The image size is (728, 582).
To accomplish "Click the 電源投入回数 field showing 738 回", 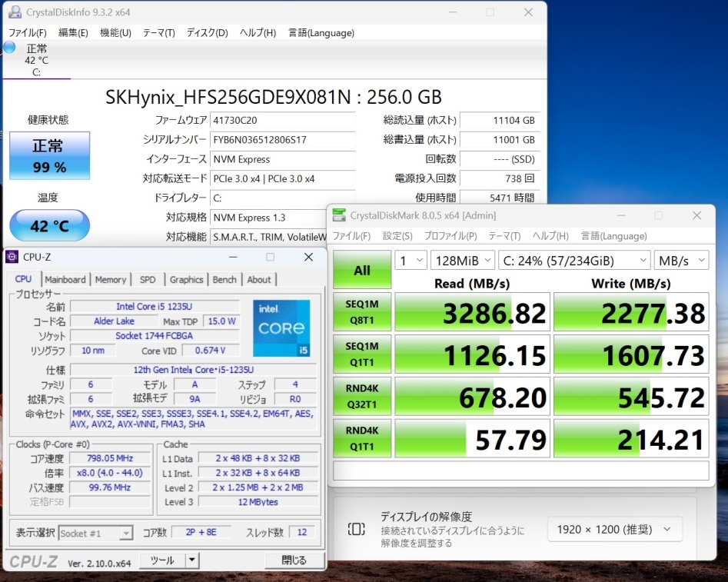I will 500,179.
